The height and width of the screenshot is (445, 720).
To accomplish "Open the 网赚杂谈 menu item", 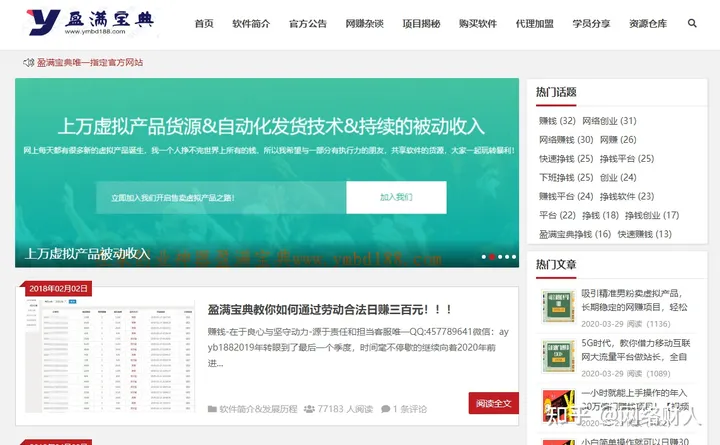I will pos(365,23).
